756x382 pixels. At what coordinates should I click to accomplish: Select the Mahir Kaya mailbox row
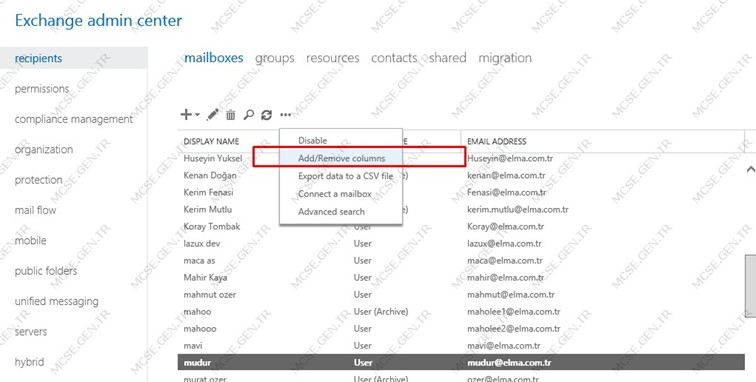pyautogui.click(x=461, y=277)
